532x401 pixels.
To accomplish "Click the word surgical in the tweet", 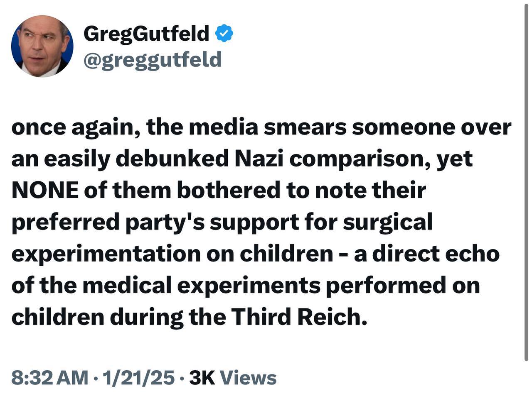I will tap(387, 223).
